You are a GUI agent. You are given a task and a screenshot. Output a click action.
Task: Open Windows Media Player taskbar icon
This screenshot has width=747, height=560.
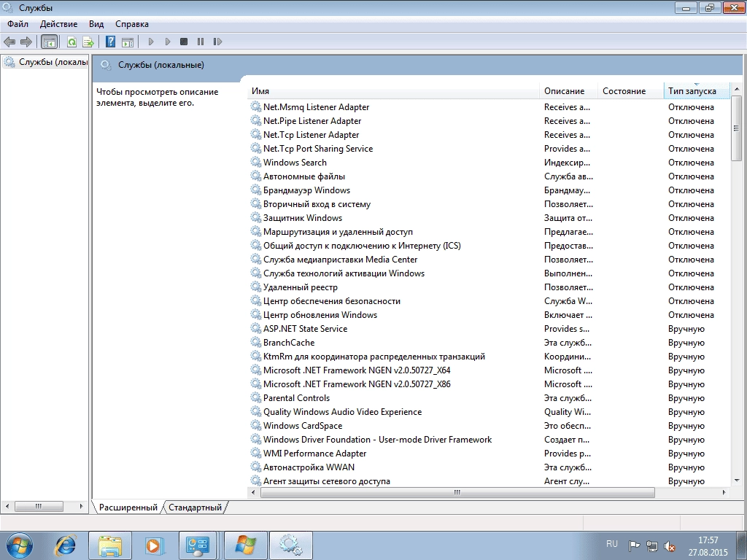tap(155, 545)
